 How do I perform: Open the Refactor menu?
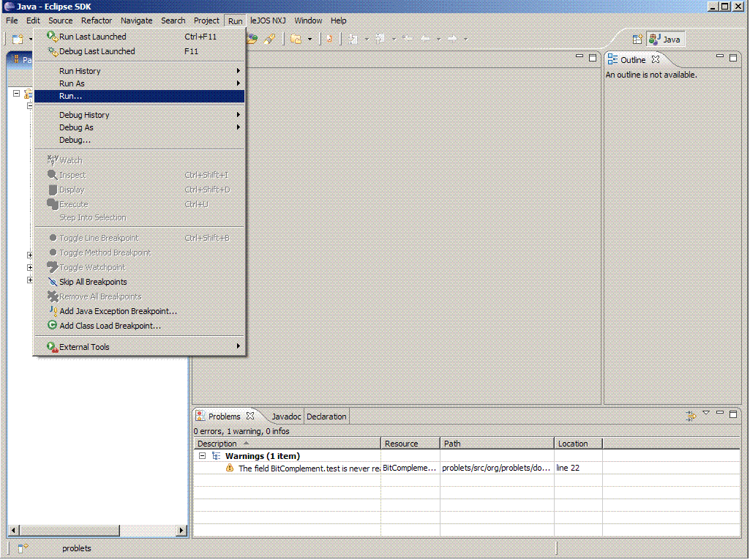(96, 20)
